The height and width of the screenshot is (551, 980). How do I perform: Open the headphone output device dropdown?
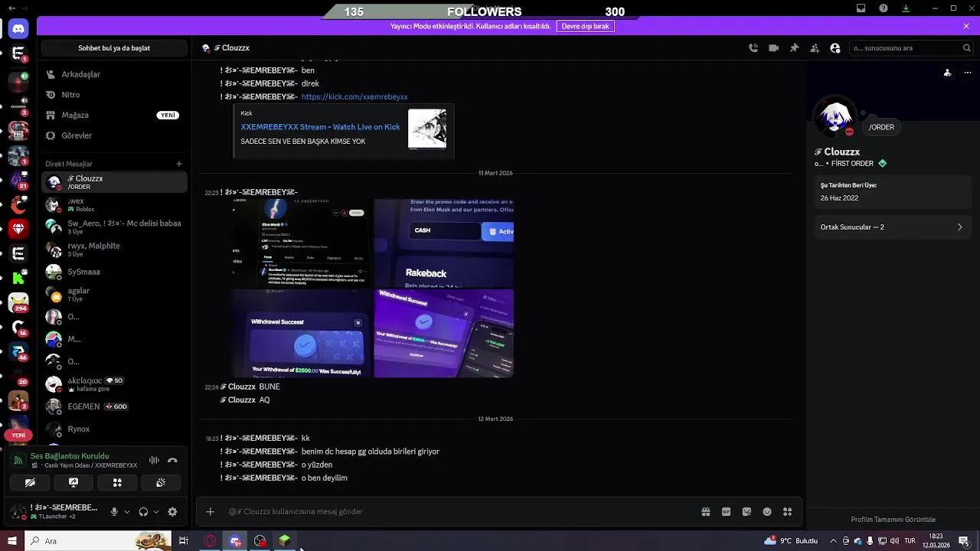158,511
